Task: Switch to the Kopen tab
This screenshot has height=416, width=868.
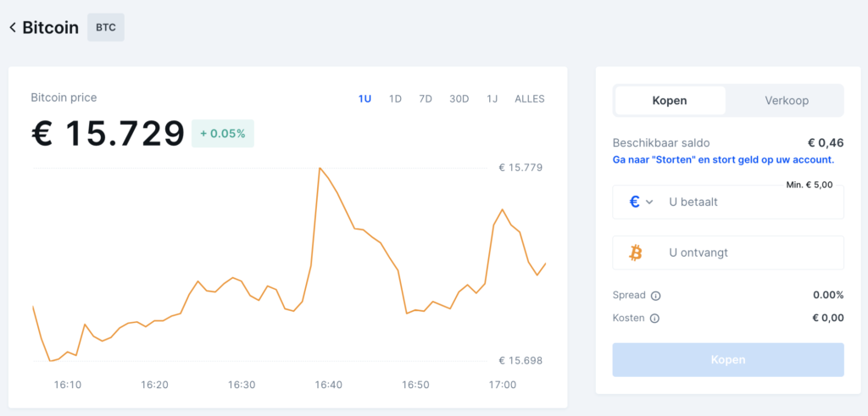Action: coord(670,101)
